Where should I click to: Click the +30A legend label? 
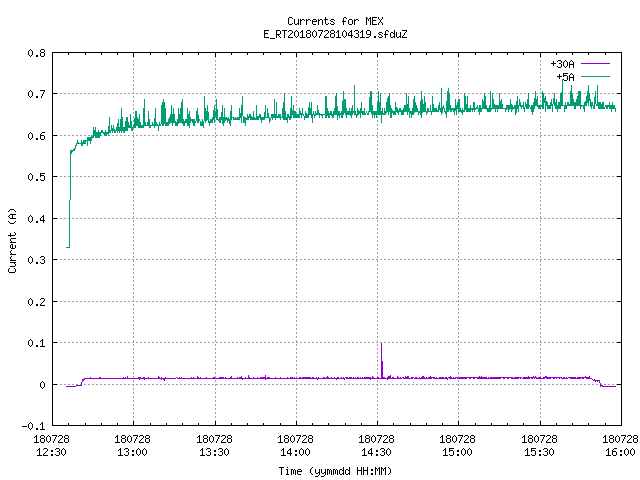click(x=562, y=64)
